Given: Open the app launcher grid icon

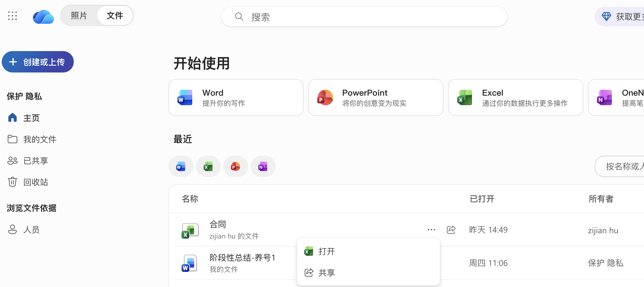Looking at the screenshot, I should [12, 16].
